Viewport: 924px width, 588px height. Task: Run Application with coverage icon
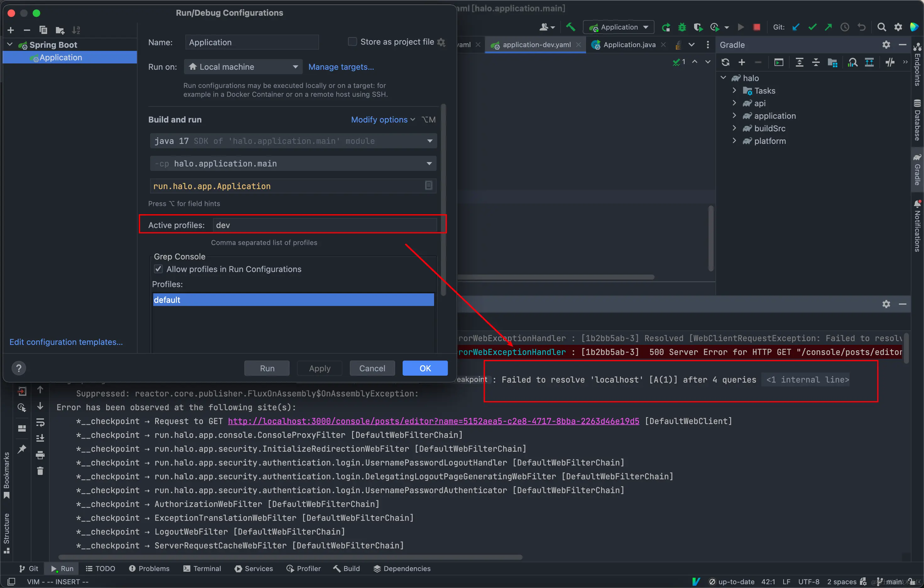pos(698,27)
